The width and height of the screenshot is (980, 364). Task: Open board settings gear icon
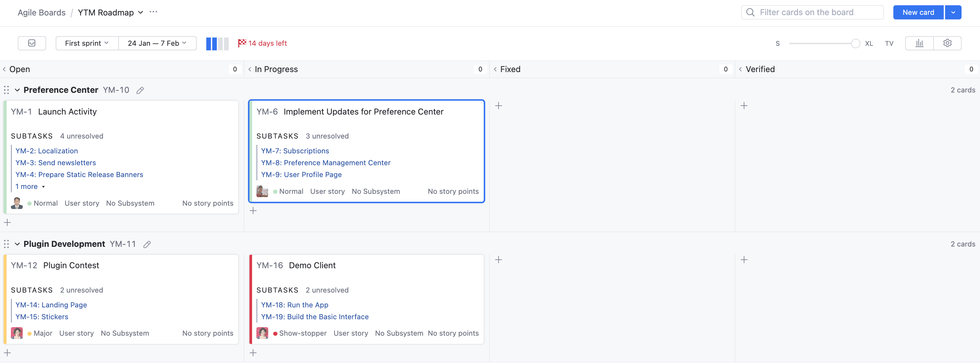(x=947, y=43)
